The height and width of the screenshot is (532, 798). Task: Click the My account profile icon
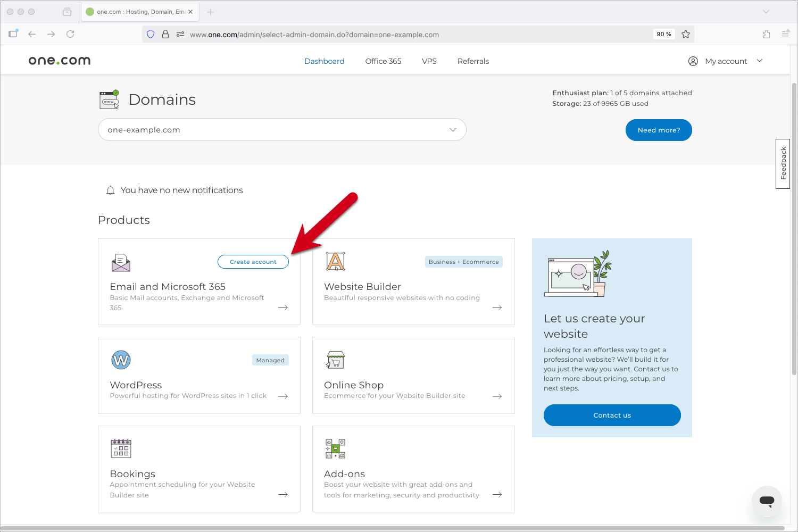[693, 61]
